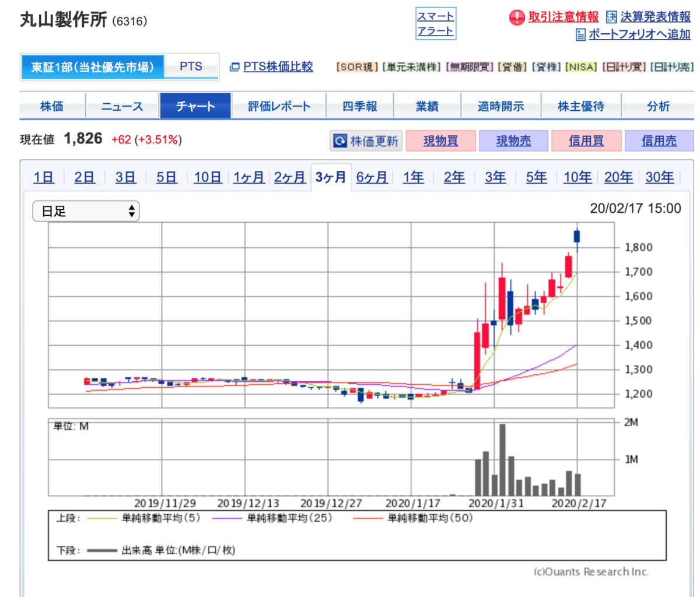
Task: Open the 日足 chart interval dropdown
Action: pos(86,211)
